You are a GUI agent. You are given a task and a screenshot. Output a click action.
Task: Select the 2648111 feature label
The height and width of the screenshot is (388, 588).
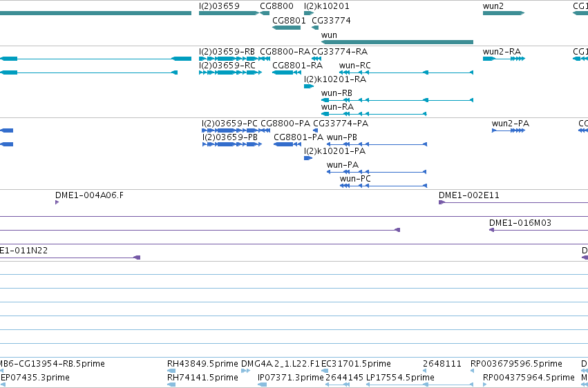coord(442,364)
